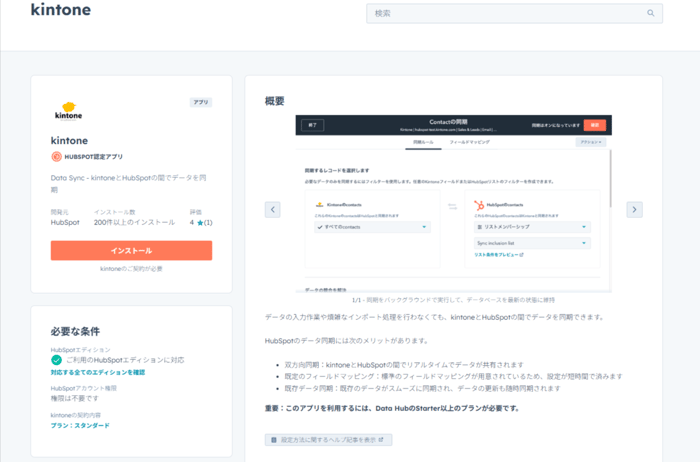Click the orange インストール button
Screen dimensions: 700x462
click(x=131, y=250)
